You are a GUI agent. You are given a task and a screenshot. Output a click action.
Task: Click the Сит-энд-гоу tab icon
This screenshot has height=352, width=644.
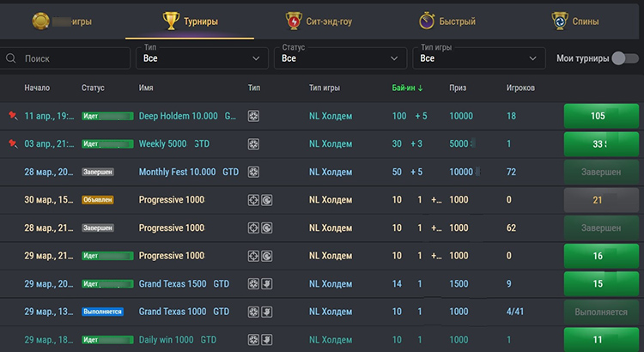(294, 21)
